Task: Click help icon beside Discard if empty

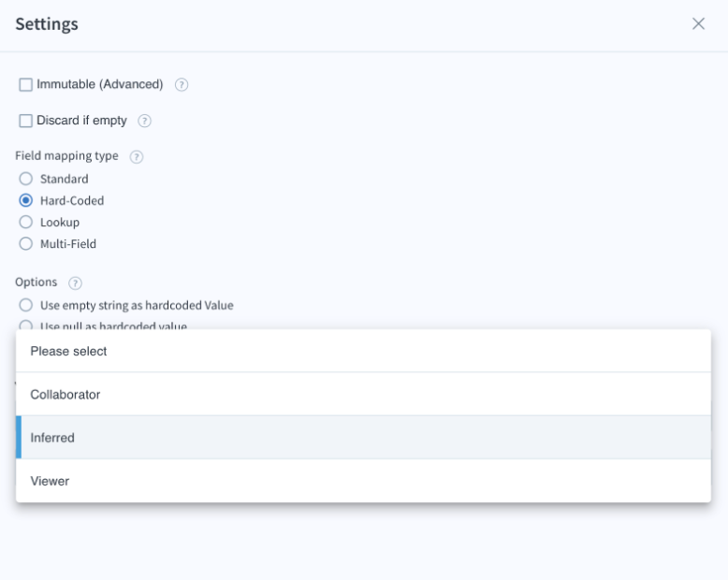Action: [144, 121]
